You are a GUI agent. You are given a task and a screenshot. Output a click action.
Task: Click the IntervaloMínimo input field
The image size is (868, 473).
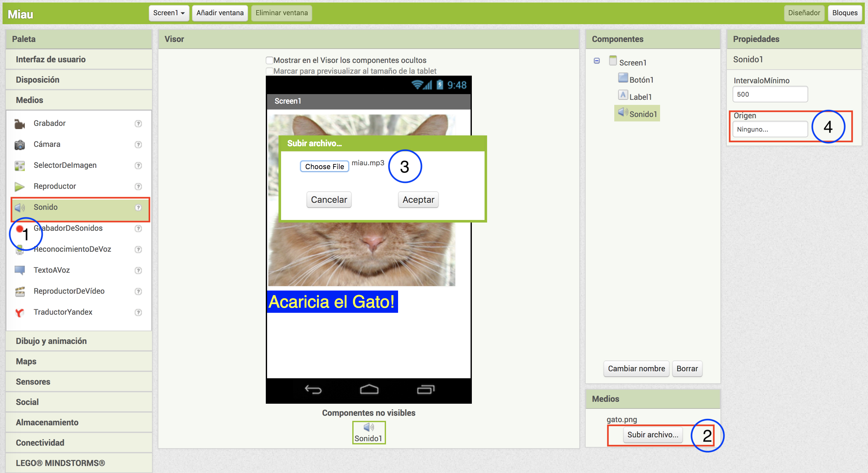770,94
